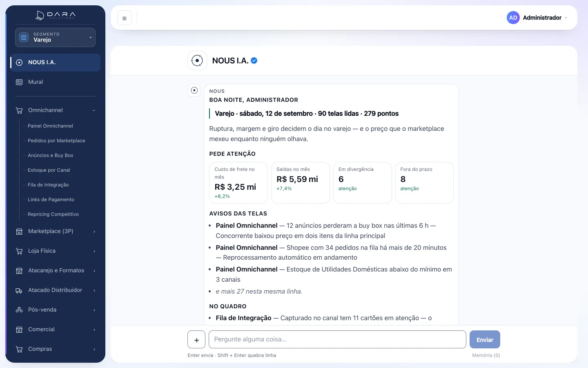This screenshot has height=368, width=588.
Task: Click the Atacarejo e Formatos icon
Action: click(x=19, y=271)
